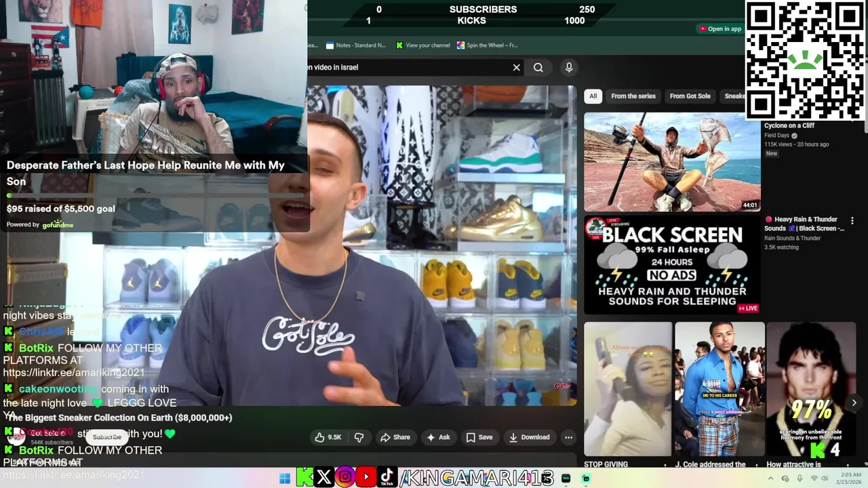The height and width of the screenshot is (488, 868).
Task: Open the View your channel bookmark
Action: coord(422,45)
